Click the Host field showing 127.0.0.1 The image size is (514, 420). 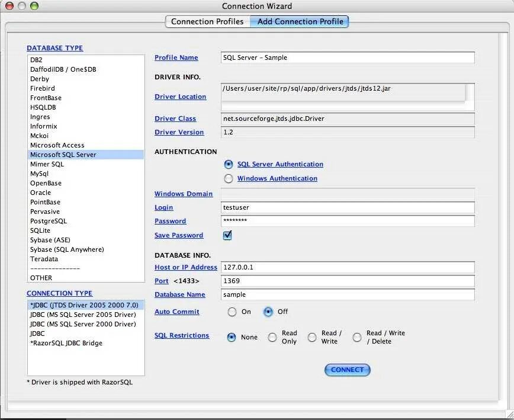[x=348, y=267]
